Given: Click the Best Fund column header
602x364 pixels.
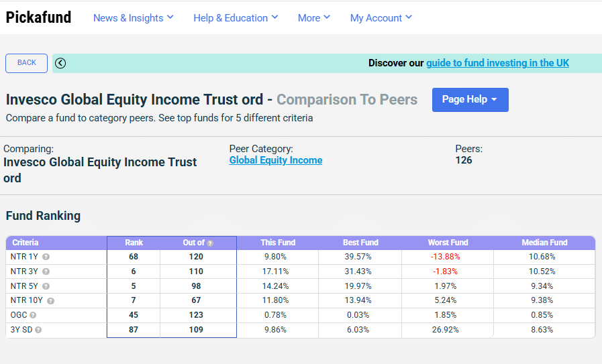Looking at the screenshot, I should (x=360, y=243).
